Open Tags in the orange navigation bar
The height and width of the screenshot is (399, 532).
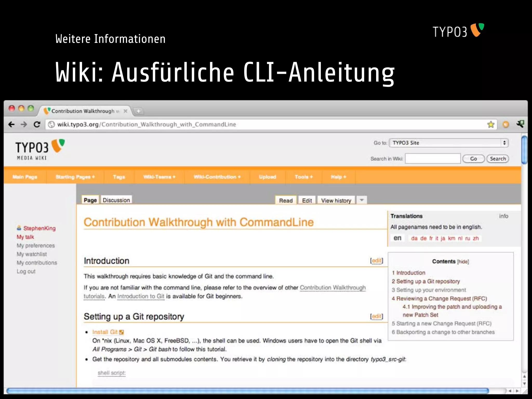tap(119, 177)
